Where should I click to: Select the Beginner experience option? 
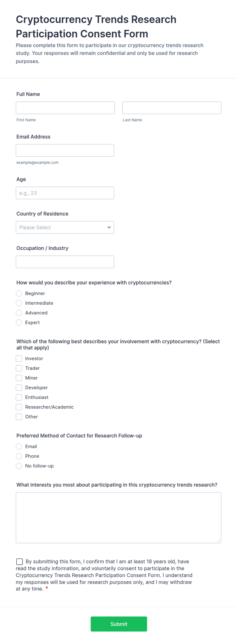pyautogui.click(x=19, y=294)
